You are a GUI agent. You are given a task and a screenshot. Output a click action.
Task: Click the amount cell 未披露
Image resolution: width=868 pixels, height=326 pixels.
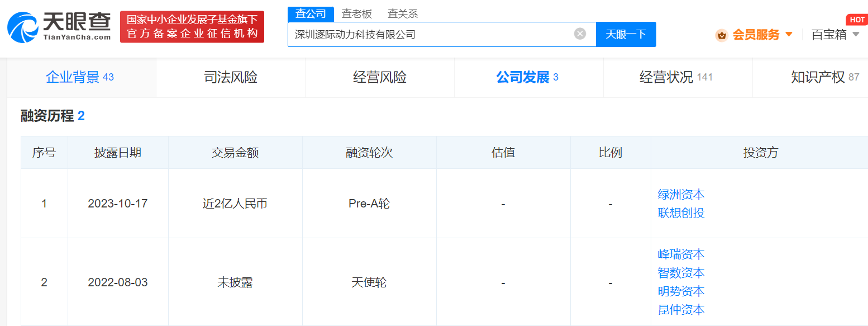pos(235,282)
